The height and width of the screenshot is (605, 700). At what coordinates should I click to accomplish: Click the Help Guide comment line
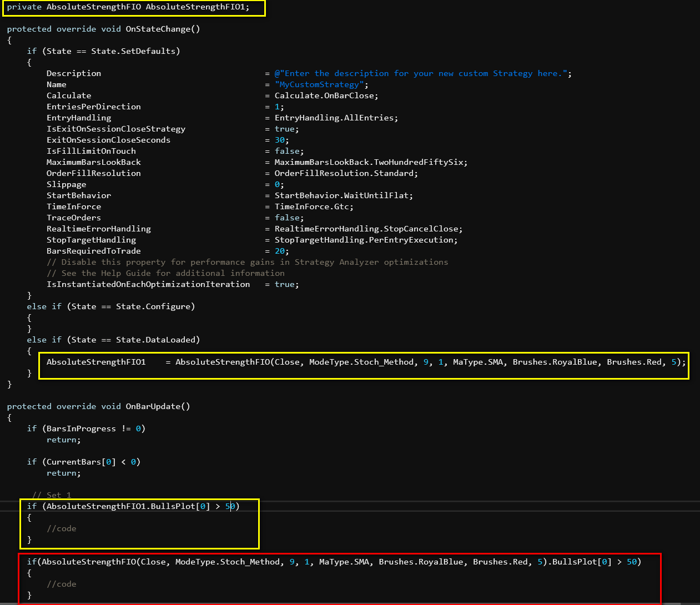[x=165, y=273]
